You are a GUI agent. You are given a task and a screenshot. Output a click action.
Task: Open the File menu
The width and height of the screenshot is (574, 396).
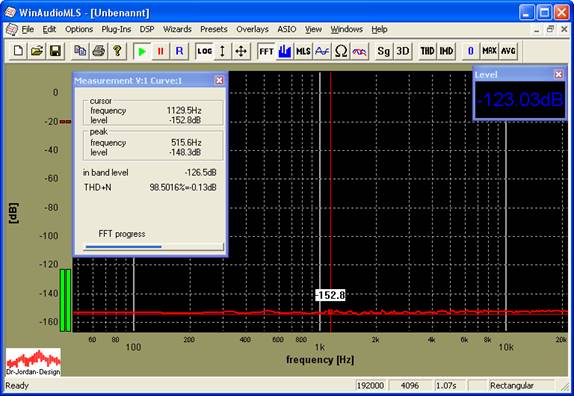pyautogui.click(x=27, y=29)
